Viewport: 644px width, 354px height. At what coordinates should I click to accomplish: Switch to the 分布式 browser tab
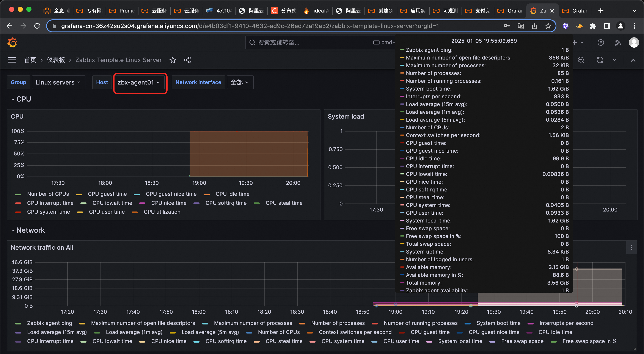tap(284, 11)
